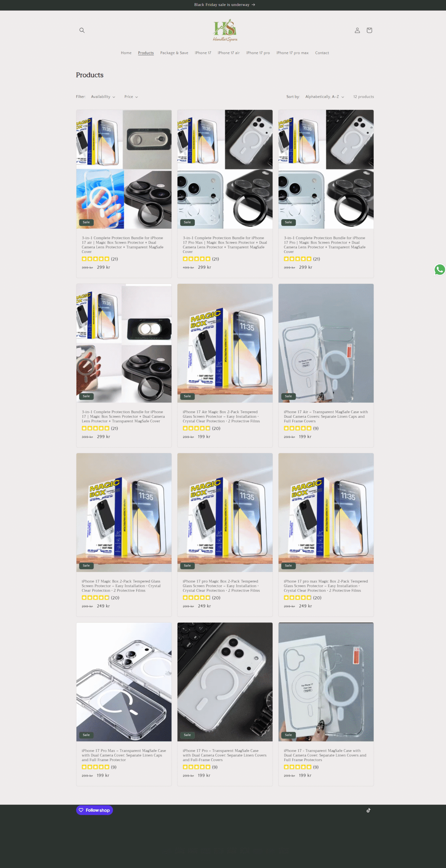This screenshot has height=868, width=446.
Task: Click the Follow shop button
Action: coord(94,810)
